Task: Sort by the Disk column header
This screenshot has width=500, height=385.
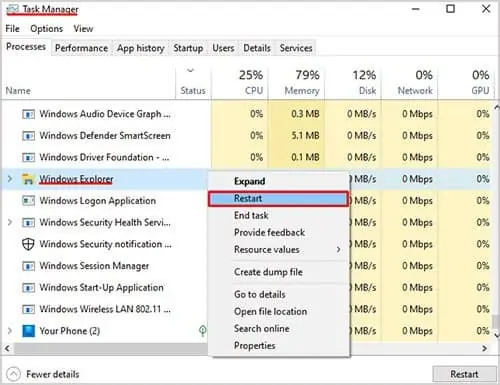Action: (353, 83)
